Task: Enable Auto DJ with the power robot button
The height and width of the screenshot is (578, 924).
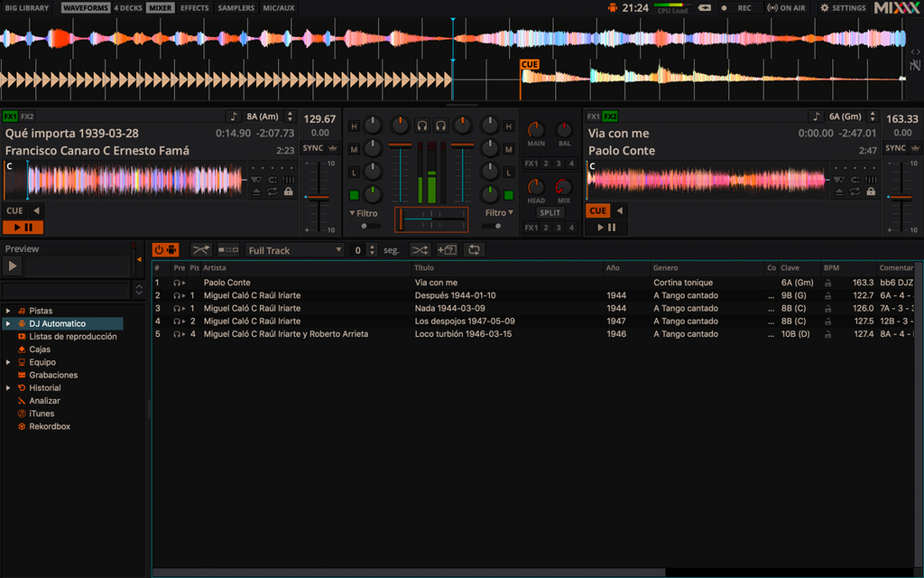Action: pos(166,250)
